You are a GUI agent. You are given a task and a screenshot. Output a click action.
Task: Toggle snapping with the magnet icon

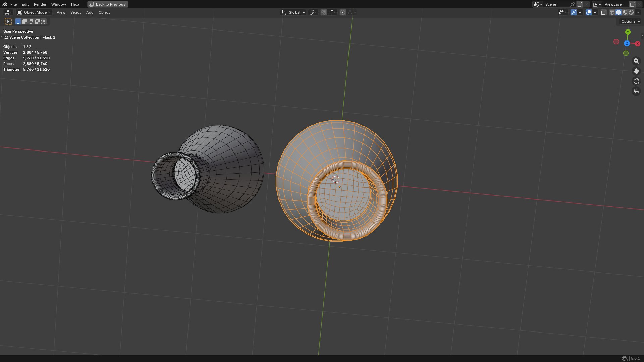(323, 12)
